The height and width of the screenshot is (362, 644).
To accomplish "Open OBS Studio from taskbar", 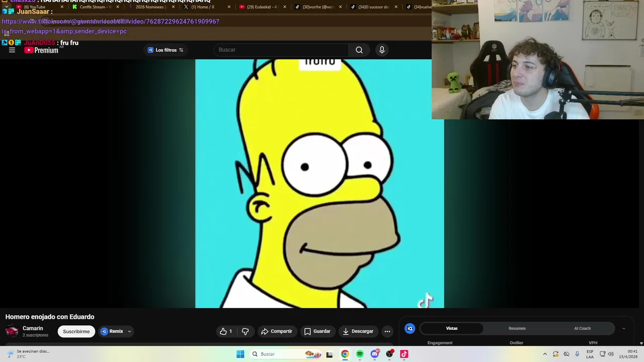I will tap(389, 354).
